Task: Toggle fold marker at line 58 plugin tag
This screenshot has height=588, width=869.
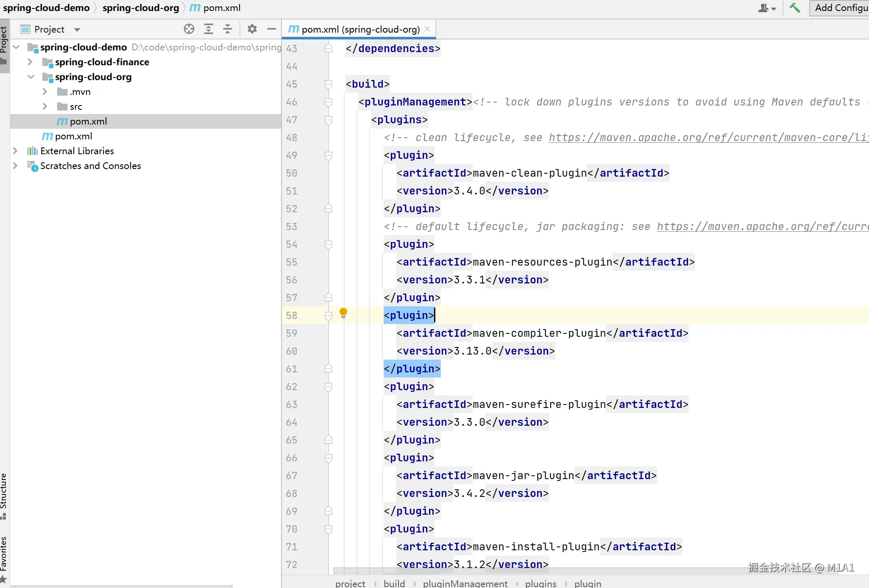Action: 329,316
